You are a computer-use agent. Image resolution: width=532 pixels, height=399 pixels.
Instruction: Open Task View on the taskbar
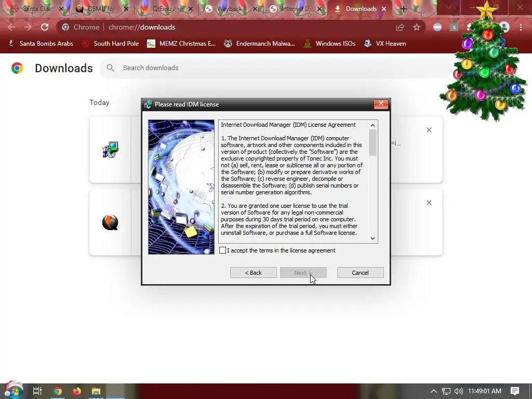pos(37,391)
